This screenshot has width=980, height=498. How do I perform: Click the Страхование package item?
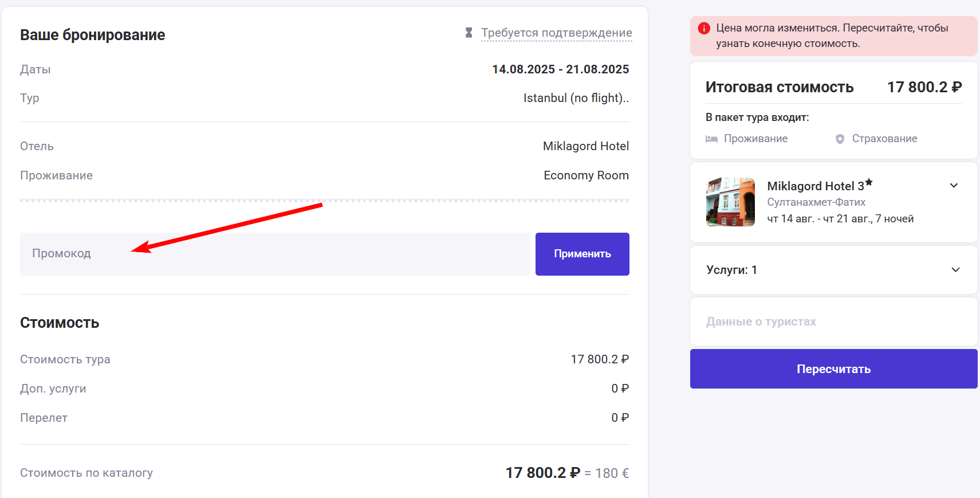click(885, 138)
